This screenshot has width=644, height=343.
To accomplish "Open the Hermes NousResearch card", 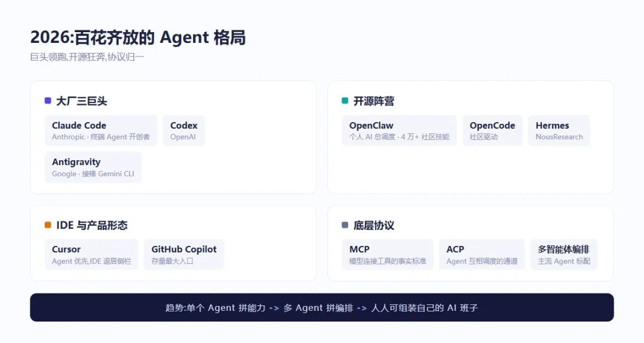I will (x=559, y=130).
